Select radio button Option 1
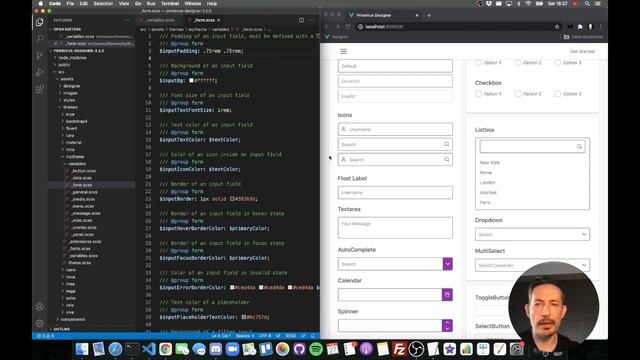This screenshot has width=640, height=360. click(x=478, y=63)
